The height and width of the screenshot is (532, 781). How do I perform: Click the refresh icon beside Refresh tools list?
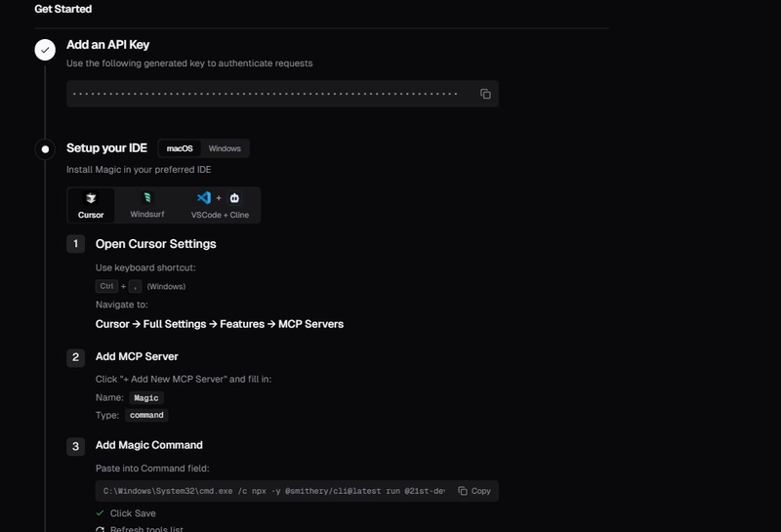point(100,529)
